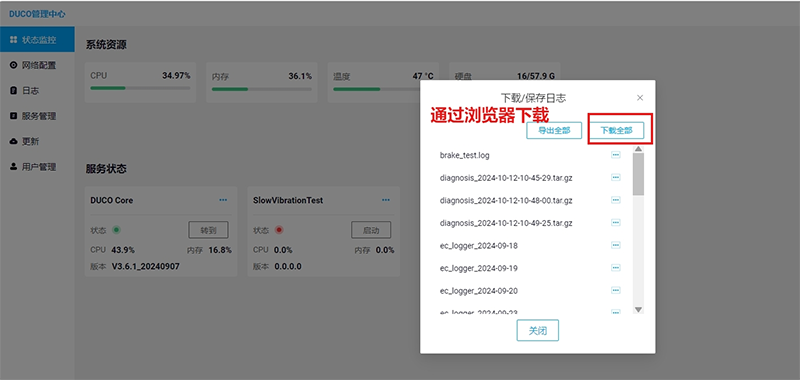Click the version 0.0.0.0 text
This screenshot has height=380, width=800.
[x=288, y=266]
